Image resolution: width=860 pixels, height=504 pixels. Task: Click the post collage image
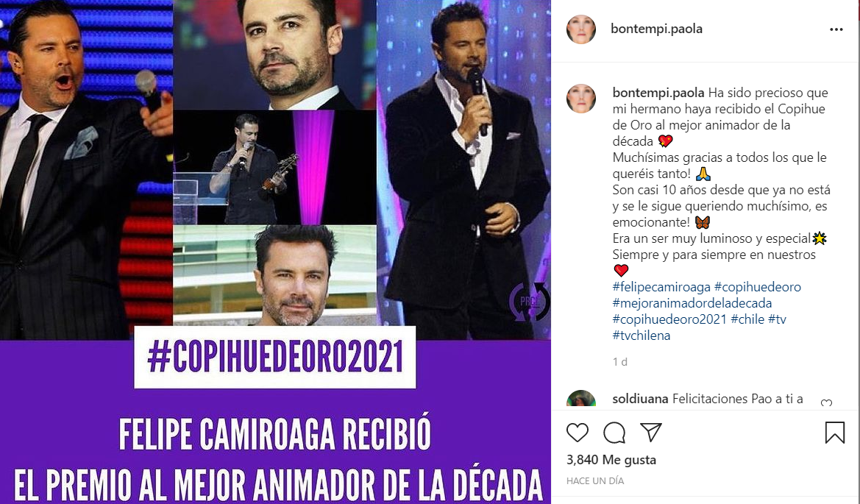[275, 252]
